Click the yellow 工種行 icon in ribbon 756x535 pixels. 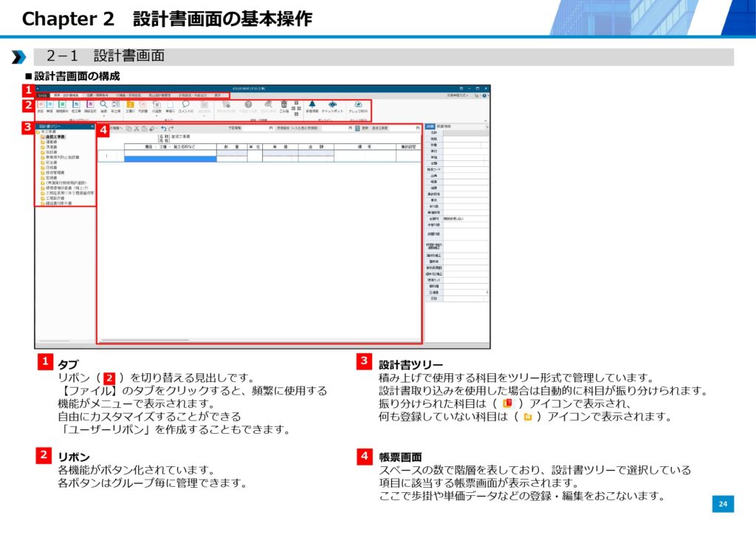[130, 105]
